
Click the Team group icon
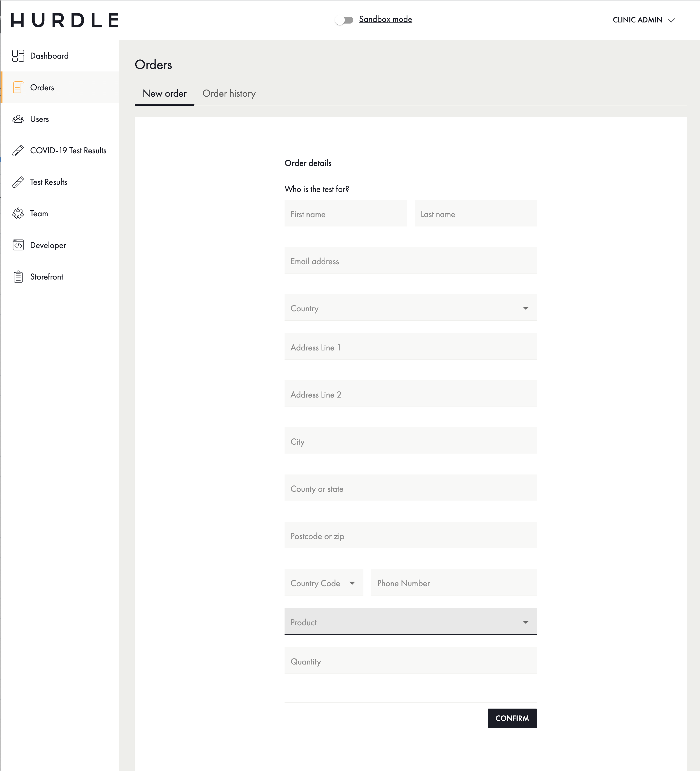coord(18,214)
